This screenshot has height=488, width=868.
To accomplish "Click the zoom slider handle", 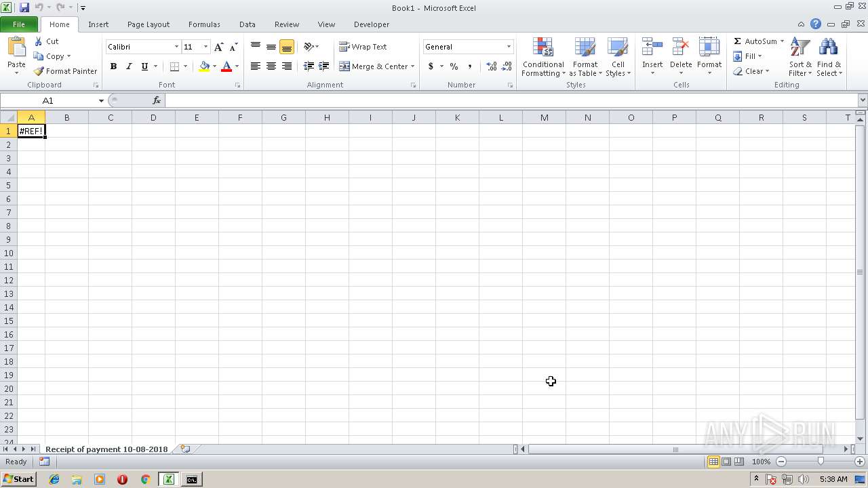I will click(x=821, y=462).
